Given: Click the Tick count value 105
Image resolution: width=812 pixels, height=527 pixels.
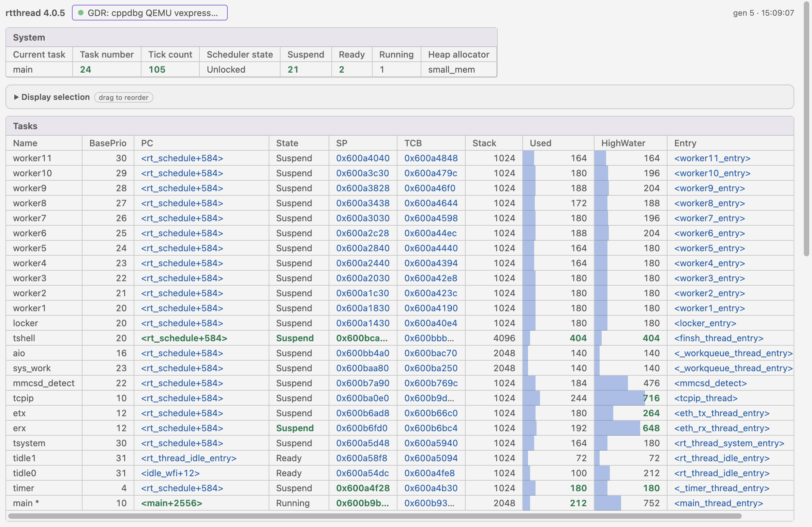Looking at the screenshot, I should click(x=157, y=70).
